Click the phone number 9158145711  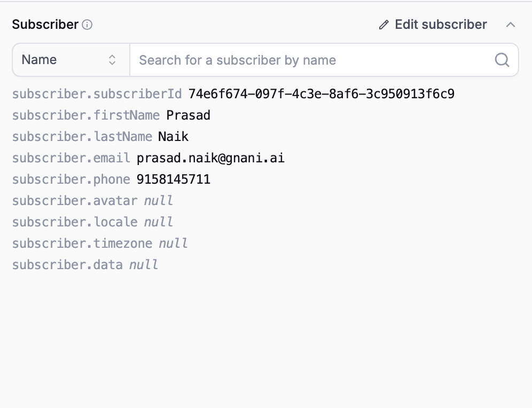point(174,179)
